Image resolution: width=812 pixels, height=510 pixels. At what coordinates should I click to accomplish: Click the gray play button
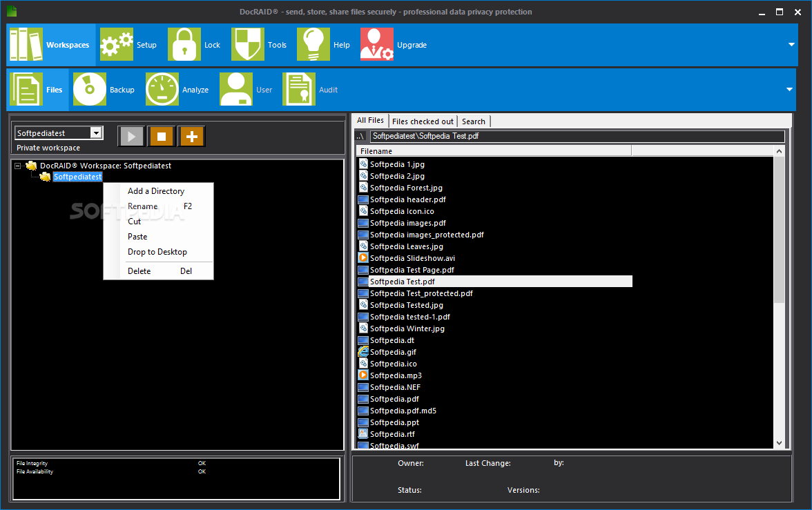point(131,136)
